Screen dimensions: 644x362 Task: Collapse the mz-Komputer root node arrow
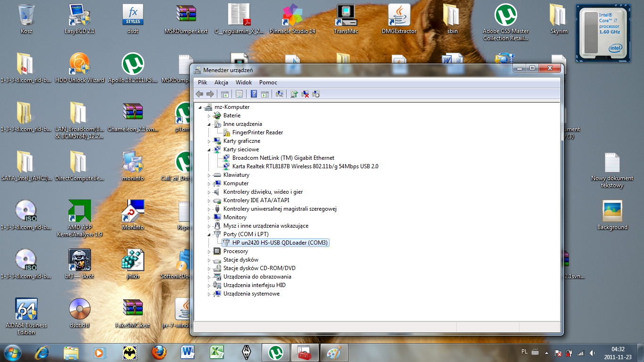point(201,107)
